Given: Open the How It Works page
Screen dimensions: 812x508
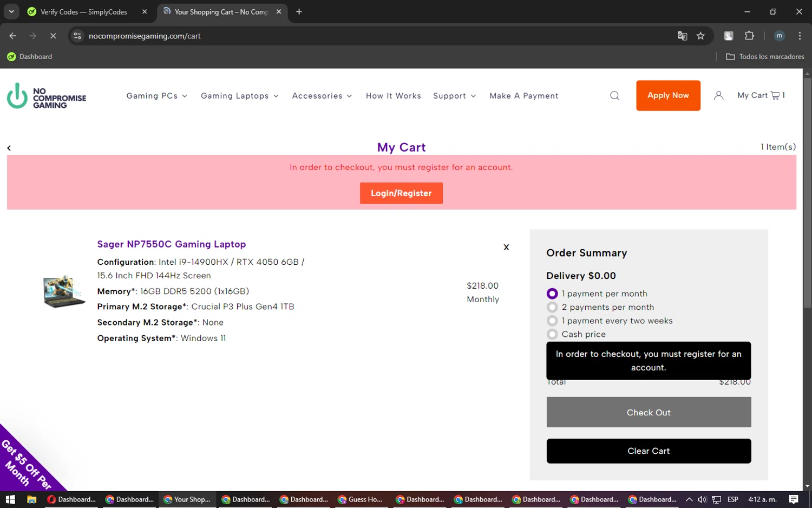Looking at the screenshot, I should [x=394, y=96].
